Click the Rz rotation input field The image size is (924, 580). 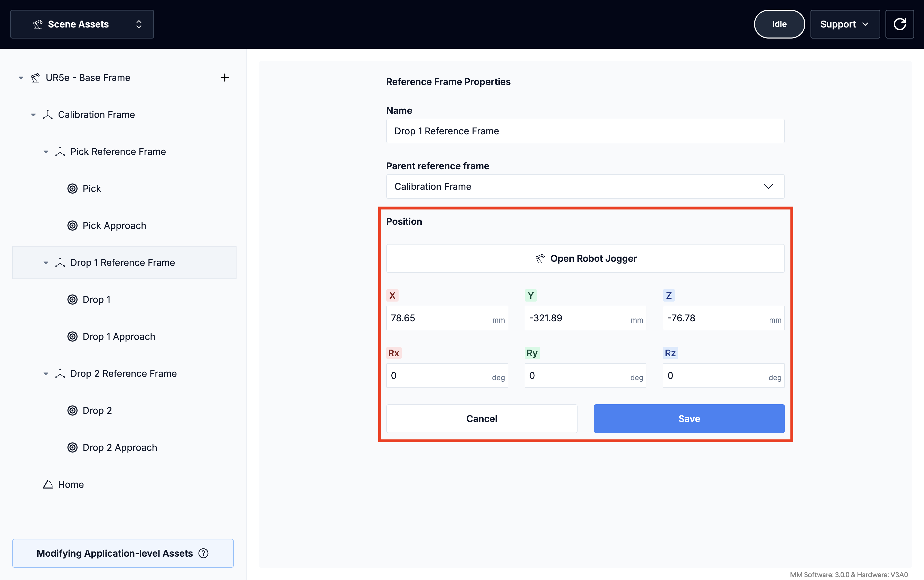point(723,376)
